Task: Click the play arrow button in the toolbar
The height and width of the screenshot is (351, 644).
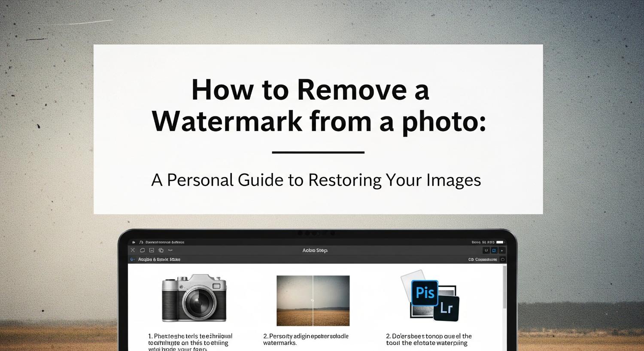Action: (502, 250)
